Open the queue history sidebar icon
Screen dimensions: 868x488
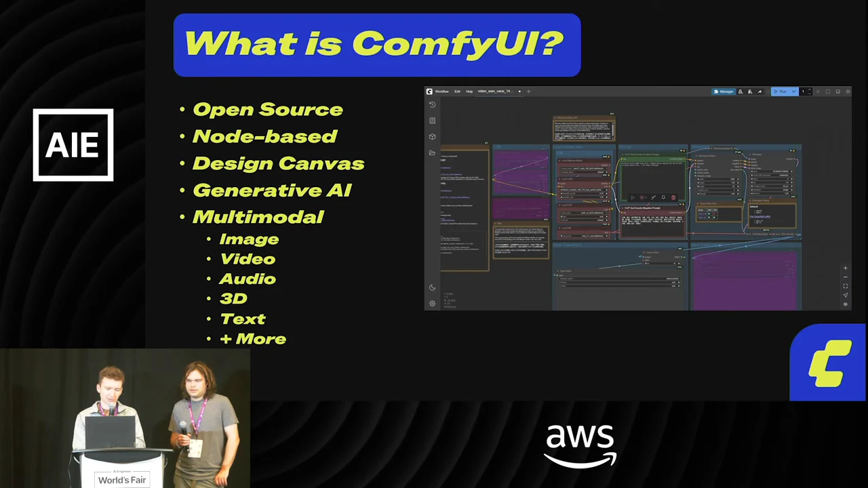coord(432,104)
